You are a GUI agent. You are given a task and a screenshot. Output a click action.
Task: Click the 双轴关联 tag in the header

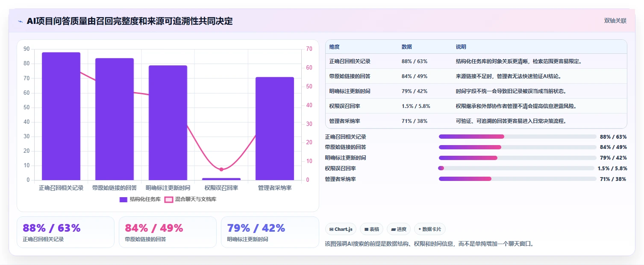click(x=615, y=20)
